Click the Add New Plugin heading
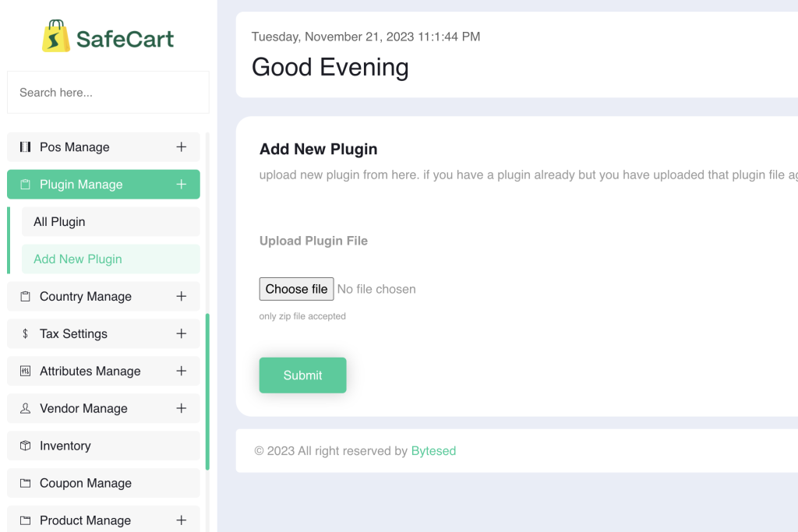Viewport: 798px width, 532px height. click(x=319, y=149)
